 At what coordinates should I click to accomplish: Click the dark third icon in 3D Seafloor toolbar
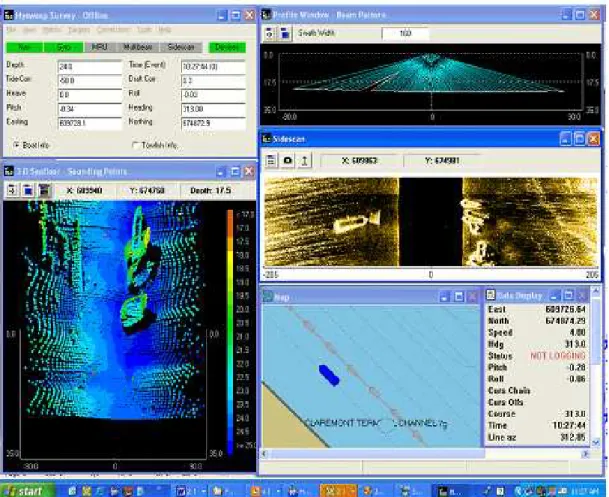pos(44,190)
